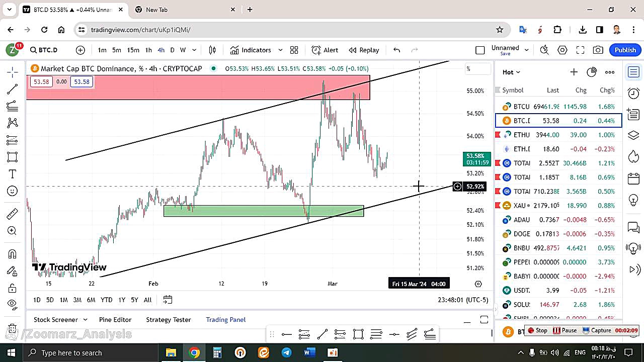This screenshot has width=644, height=362.
Task: Select the 4h timeframe
Action: point(161,50)
